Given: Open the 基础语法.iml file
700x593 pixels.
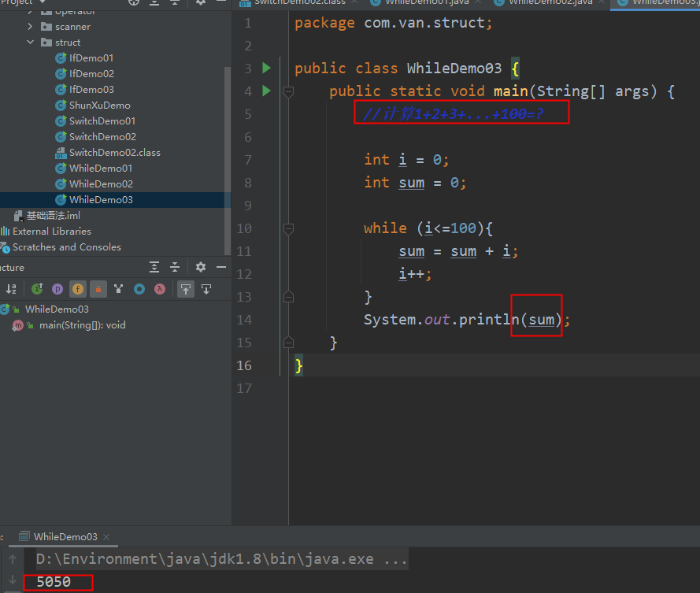Looking at the screenshot, I should click(54, 216).
